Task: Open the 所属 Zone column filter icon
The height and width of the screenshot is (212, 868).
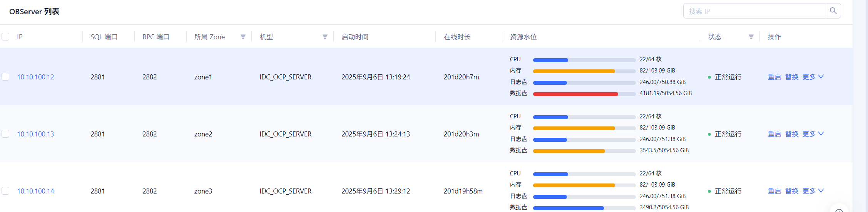Action: tap(243, 37)
